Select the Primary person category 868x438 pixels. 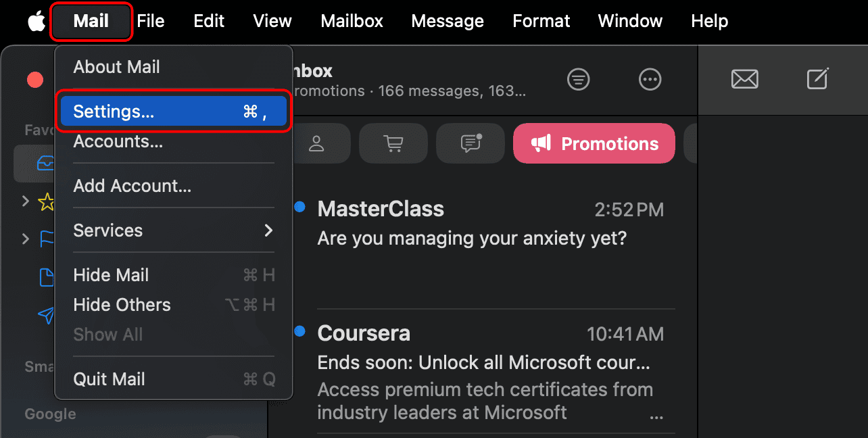316,143
